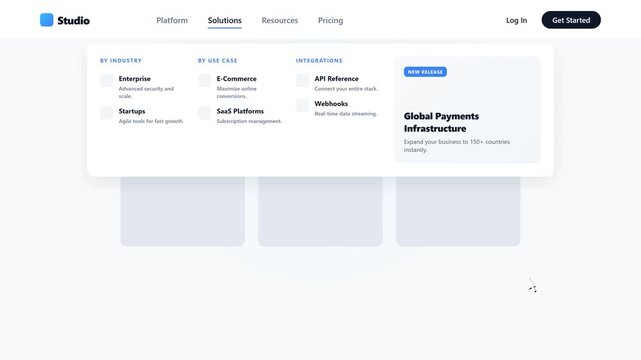The width and height of the screenshot is (641, 360).
Task: Open the Platform menu
Action: pyautogui.click(x=172, y=20)
